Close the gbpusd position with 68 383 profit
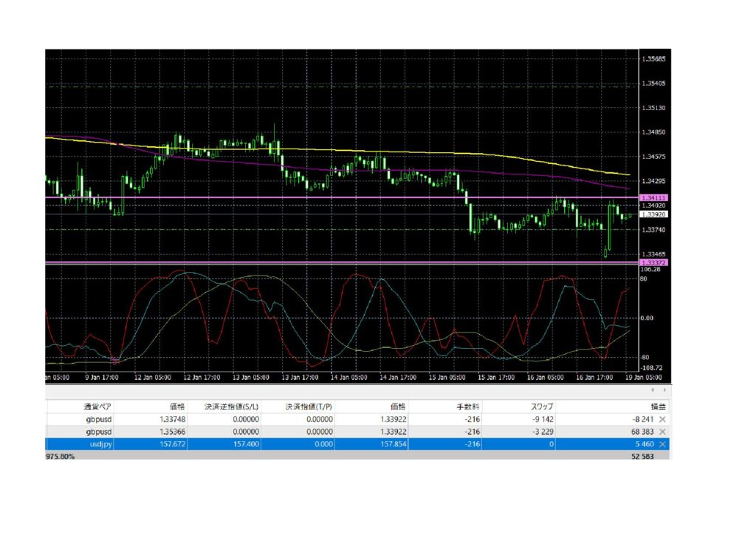The width and height of the screenshot is (756, 535). pyautogui.click(x=662, y=432)
